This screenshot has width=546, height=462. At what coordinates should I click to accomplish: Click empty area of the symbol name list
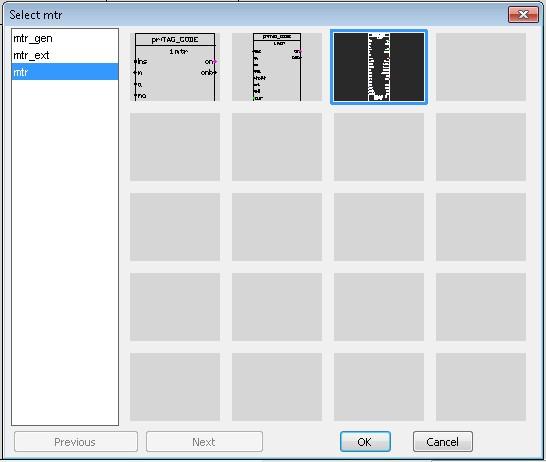pos(65,251)
